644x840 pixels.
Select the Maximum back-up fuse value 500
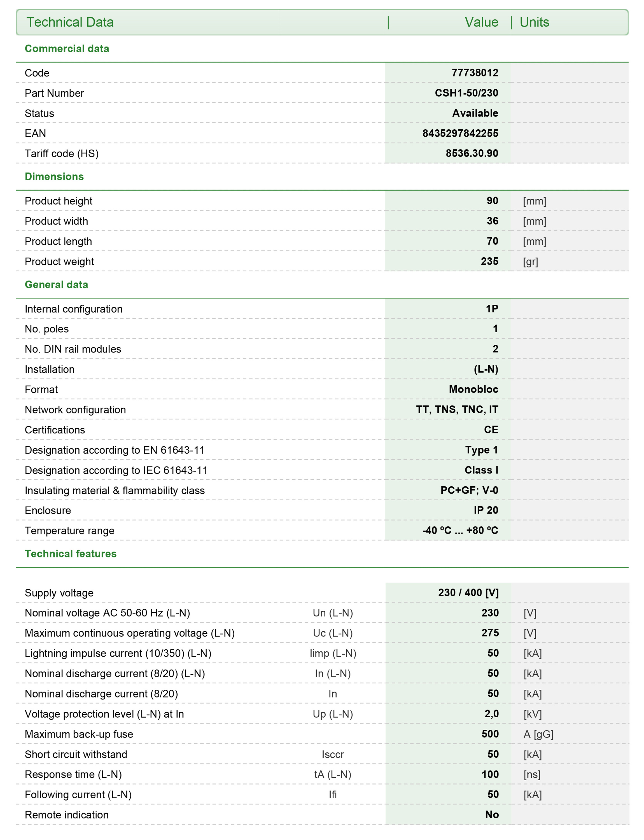pos(490,734)
